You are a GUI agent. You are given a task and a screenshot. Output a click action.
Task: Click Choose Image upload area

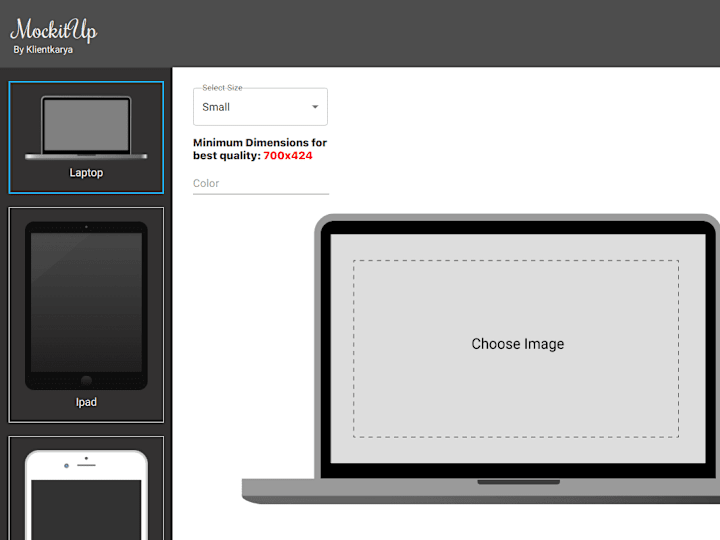[x=516, y=349]
